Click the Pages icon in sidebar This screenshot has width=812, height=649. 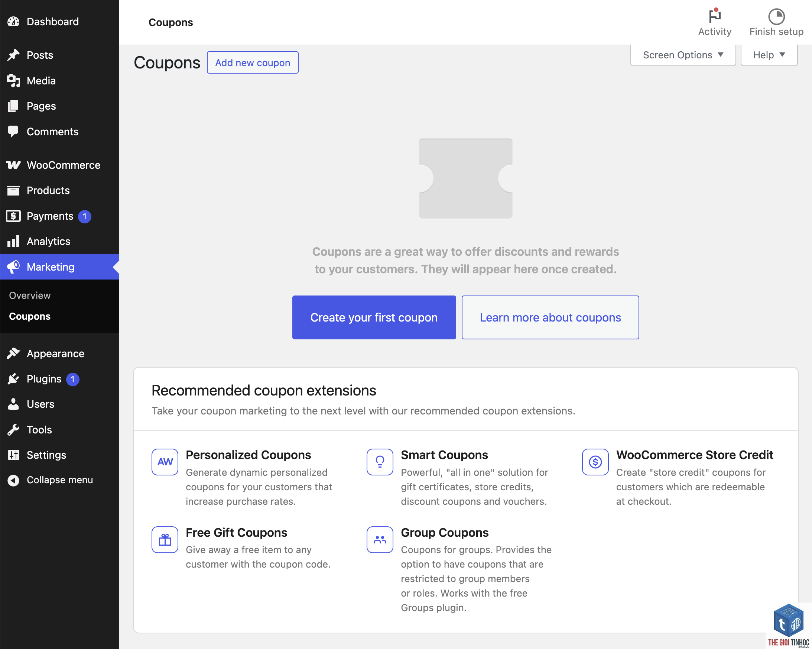click(x=13, y=106)
